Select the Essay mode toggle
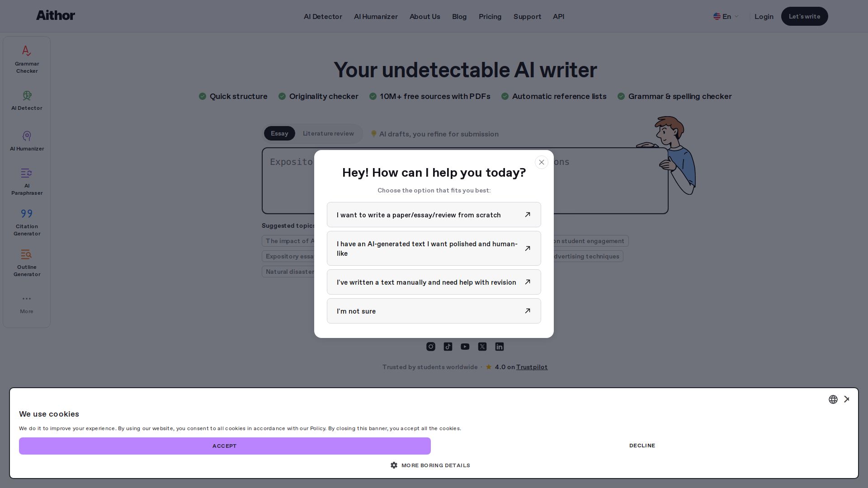 point(279,133)
